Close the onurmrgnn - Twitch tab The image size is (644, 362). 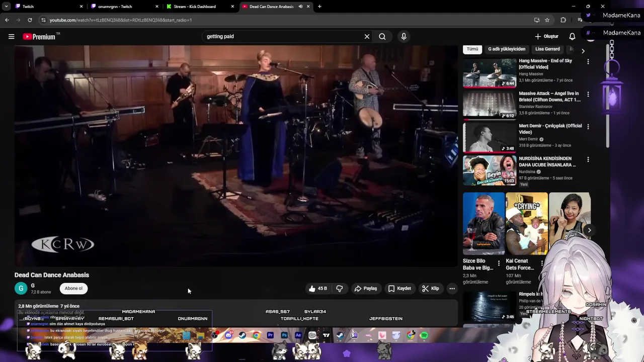coord(157,7)
